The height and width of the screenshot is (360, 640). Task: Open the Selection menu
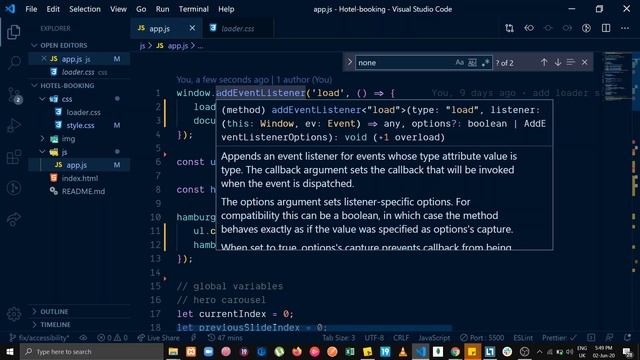click(84, 9)
